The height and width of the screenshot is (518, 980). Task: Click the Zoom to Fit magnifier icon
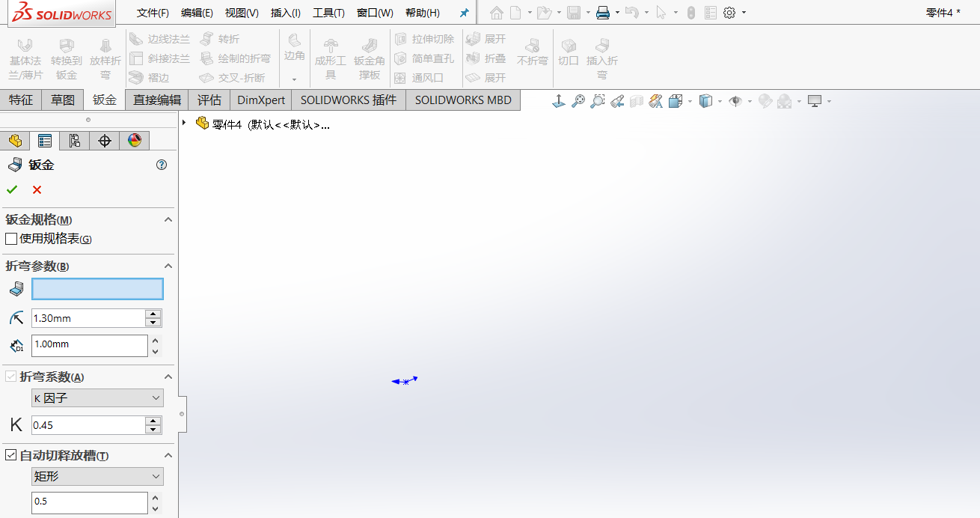click(x=578, y=101)
